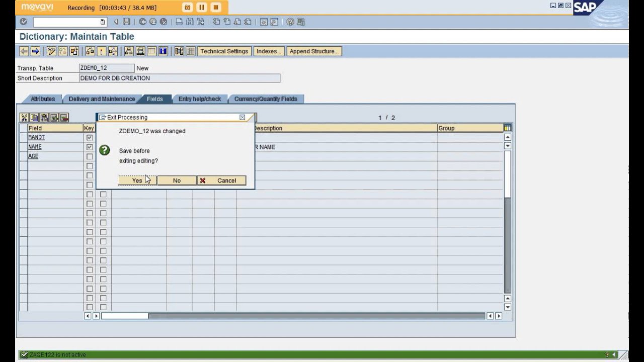Click the Group column header

tap(470, 128)
